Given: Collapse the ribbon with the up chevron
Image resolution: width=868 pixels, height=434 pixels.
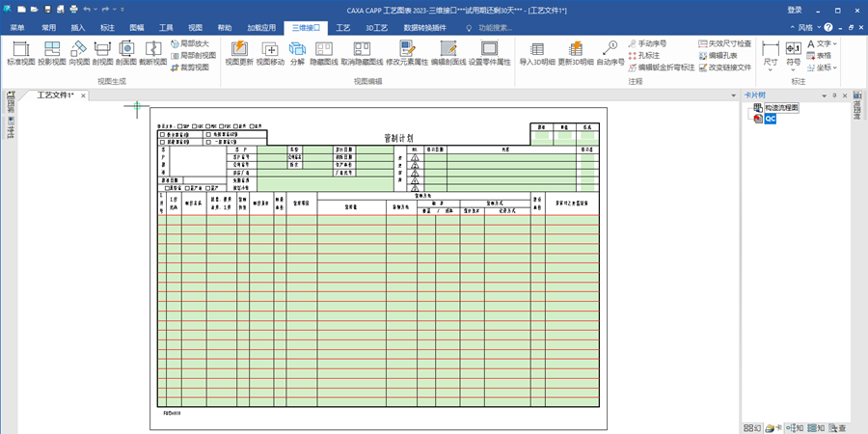Looking at the screenshot, I should (x=792, y=27).
